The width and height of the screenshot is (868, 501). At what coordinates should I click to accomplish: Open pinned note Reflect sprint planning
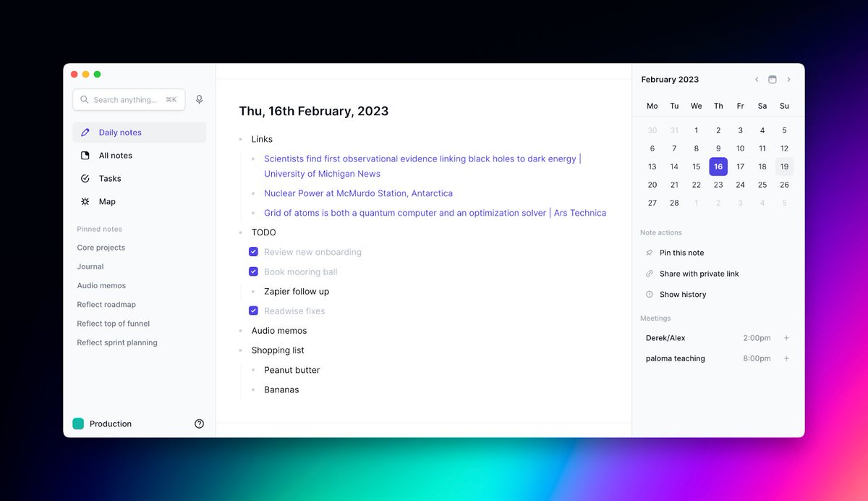pyautogui.click(x=117, y=342)
